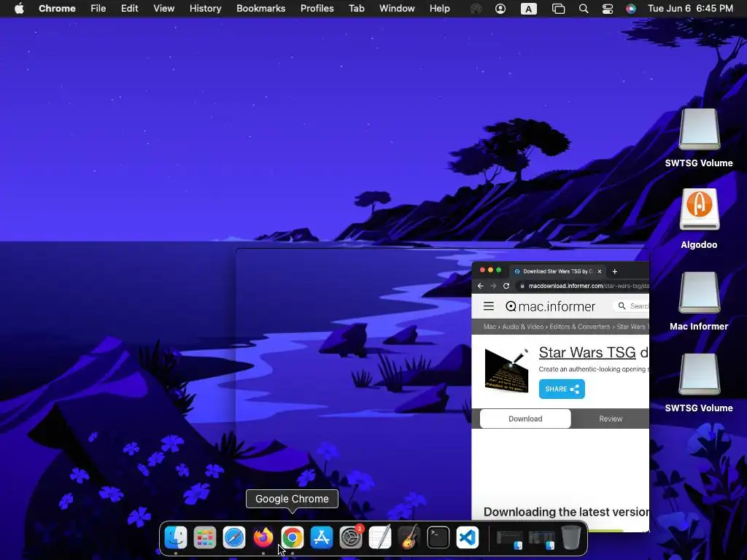This screenshot has width=747, height=560.
Task: Open the View menu
Action: click(164, 8)
